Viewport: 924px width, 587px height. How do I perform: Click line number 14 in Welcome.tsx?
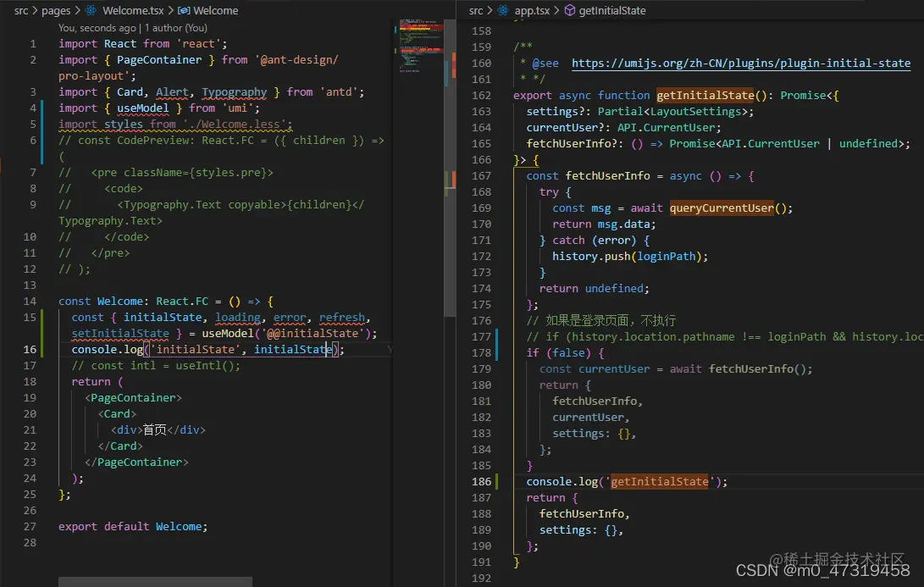(30, 302)
